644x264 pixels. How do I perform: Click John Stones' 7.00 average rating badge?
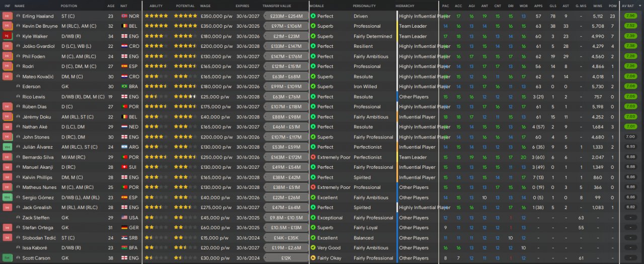pyautogui.click(x=630, y=137)
